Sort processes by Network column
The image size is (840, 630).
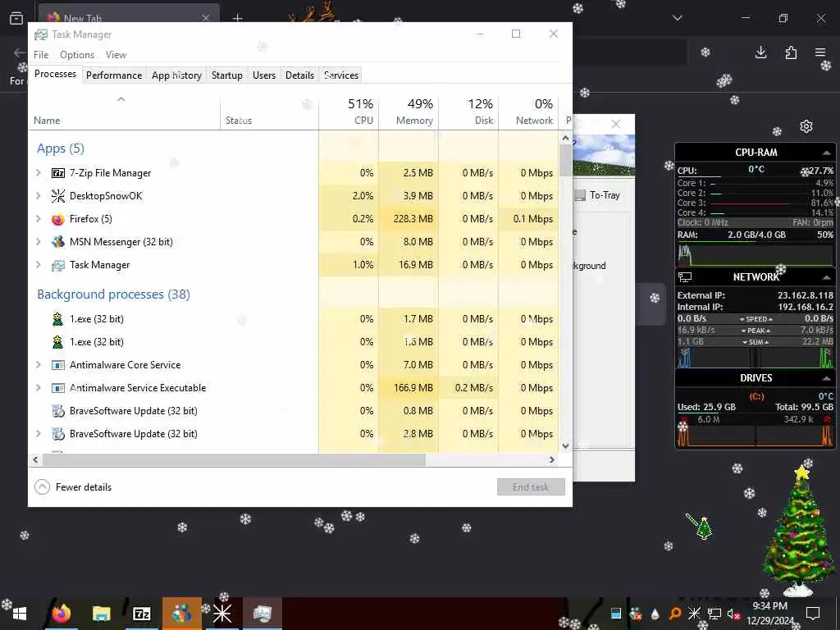click(528, 112)
